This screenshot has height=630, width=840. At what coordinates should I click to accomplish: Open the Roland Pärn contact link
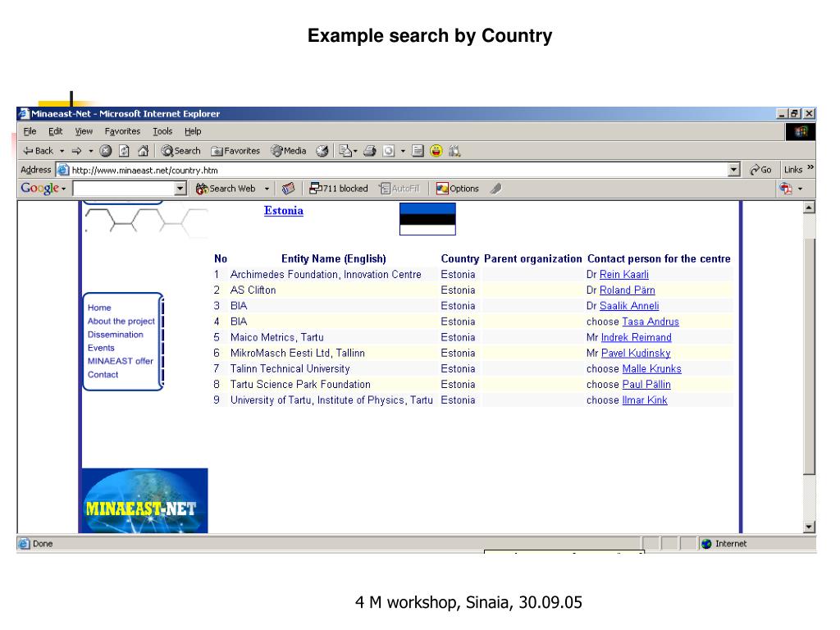[628, 290]
